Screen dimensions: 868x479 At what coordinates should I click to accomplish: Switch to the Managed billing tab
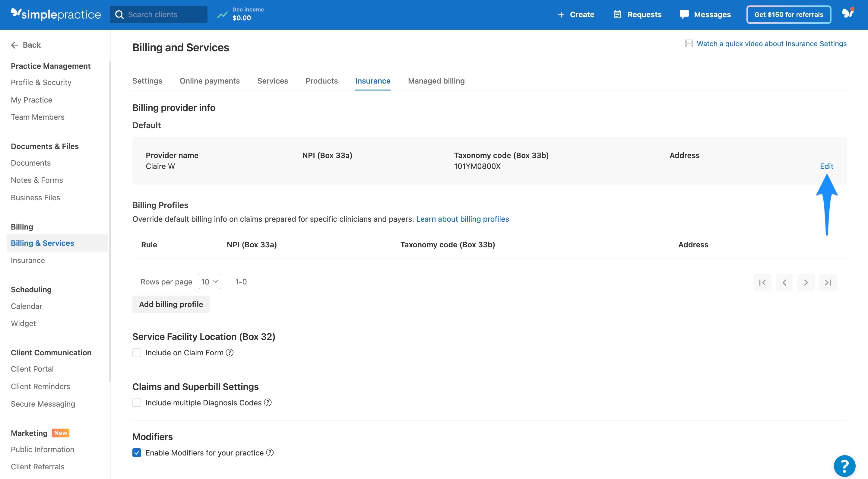[x=436, y=81]
